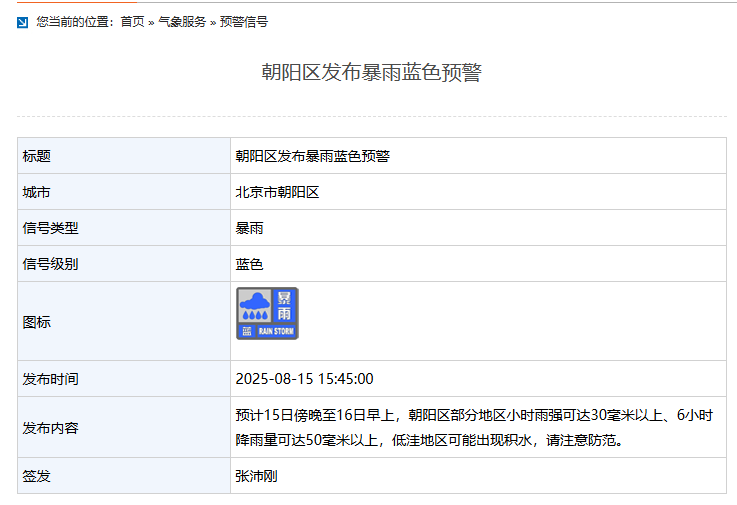
Task: Click the signer name 张沛刚
Action: click(x=256, y=476)
